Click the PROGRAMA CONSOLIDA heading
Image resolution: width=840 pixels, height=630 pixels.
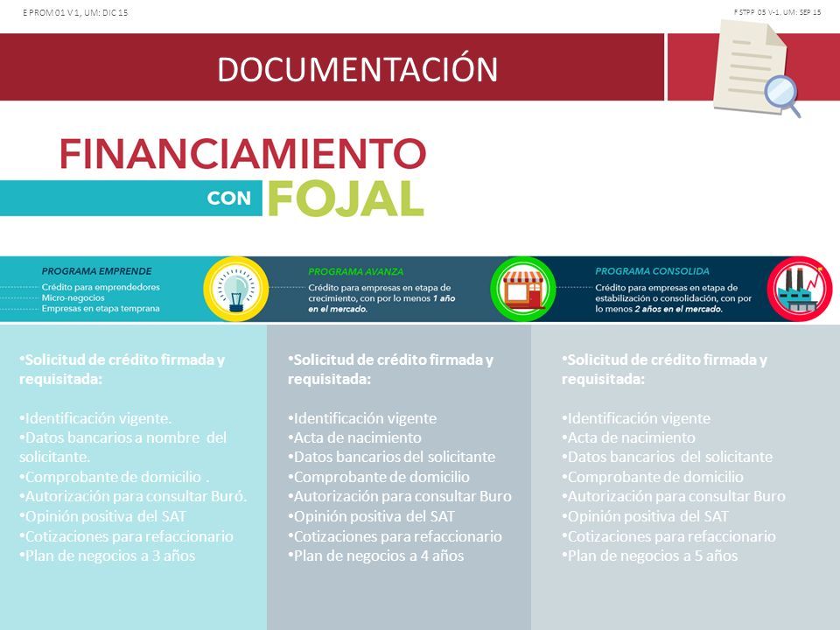click(x=652, y=271)
